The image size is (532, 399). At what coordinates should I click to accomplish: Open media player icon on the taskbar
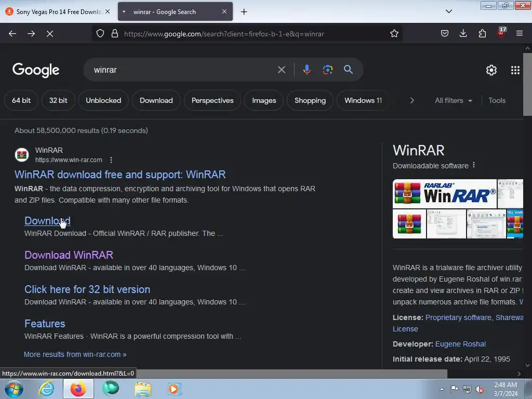pos(175,389)
